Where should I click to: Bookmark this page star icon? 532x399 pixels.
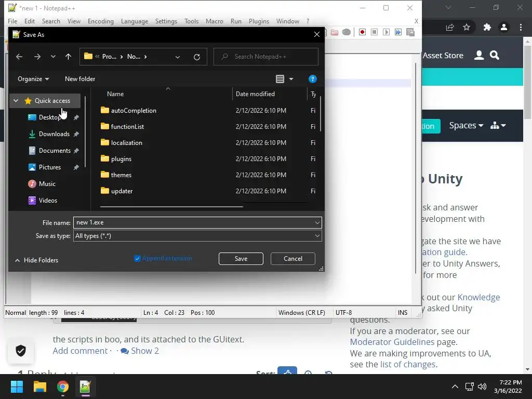467,27
